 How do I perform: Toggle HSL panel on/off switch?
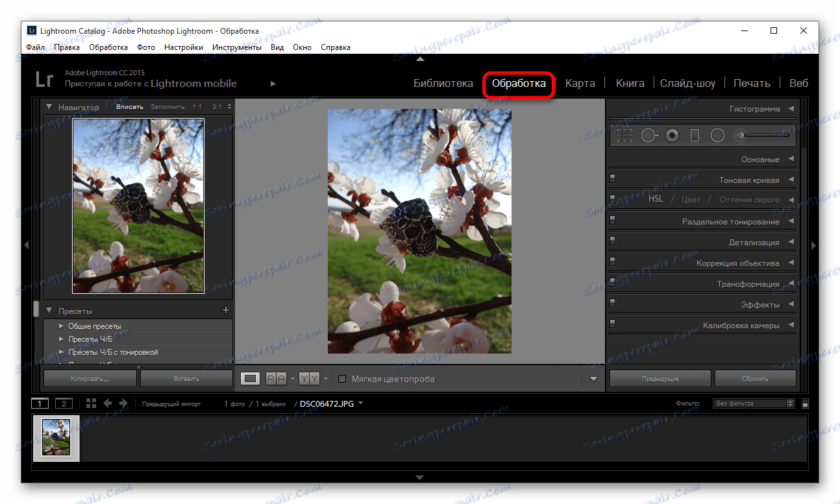click(x=612, y=198)
